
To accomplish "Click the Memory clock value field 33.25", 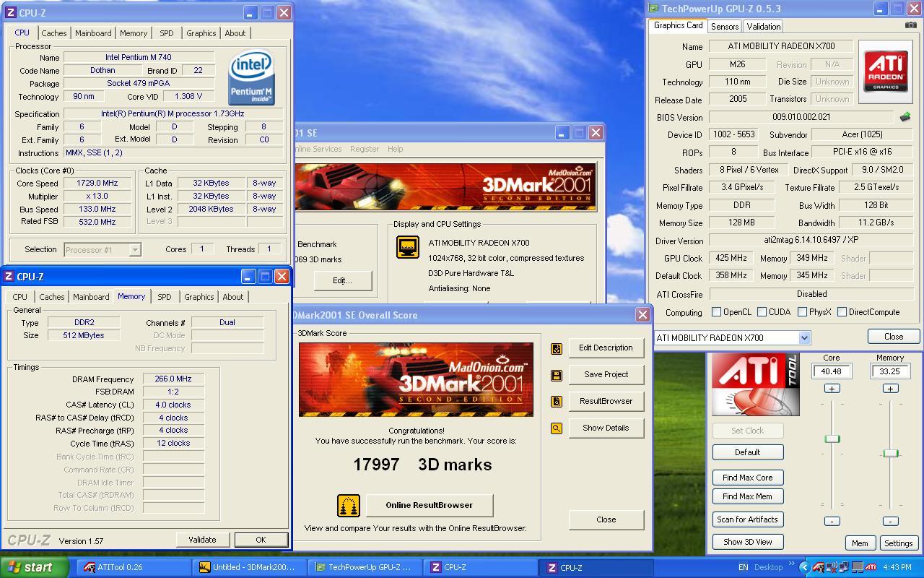I will point(890,371).
